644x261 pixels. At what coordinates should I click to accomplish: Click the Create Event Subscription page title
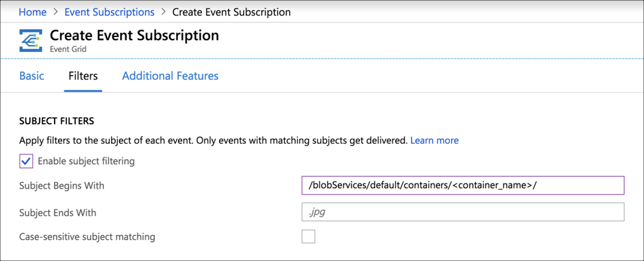pos(134,35)
